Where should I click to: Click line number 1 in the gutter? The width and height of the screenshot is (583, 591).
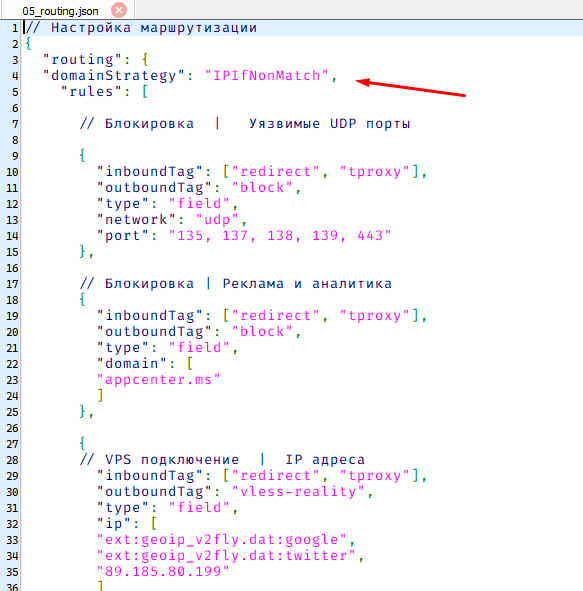point(14,28)
